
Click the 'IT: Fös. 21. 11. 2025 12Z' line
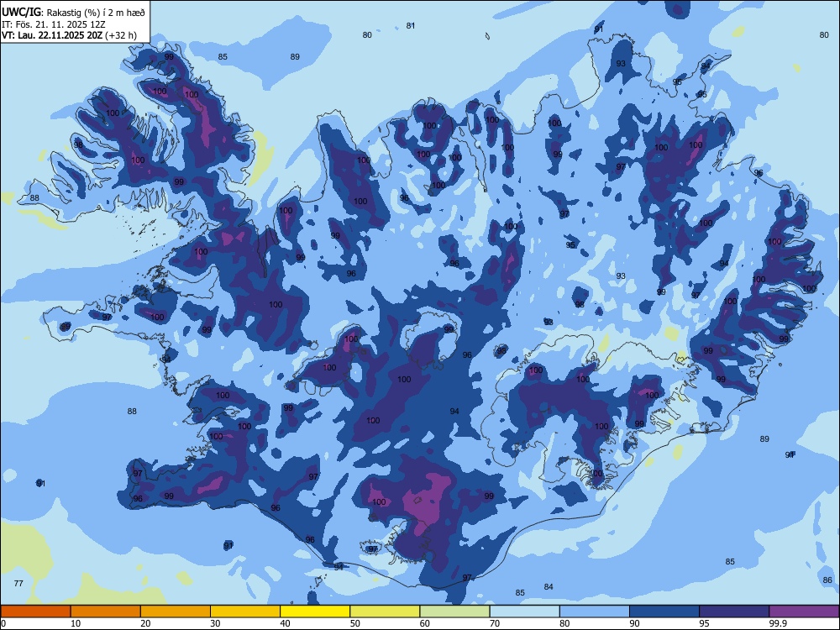pos(54,24)
